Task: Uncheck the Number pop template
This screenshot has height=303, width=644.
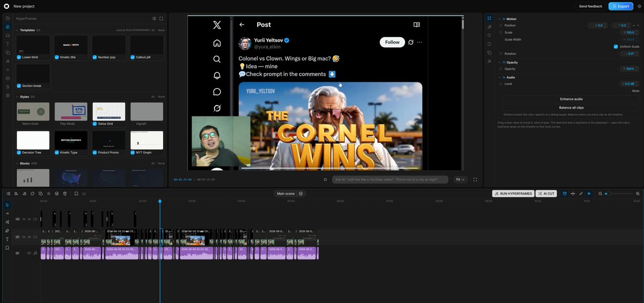Action: (94, 57)
